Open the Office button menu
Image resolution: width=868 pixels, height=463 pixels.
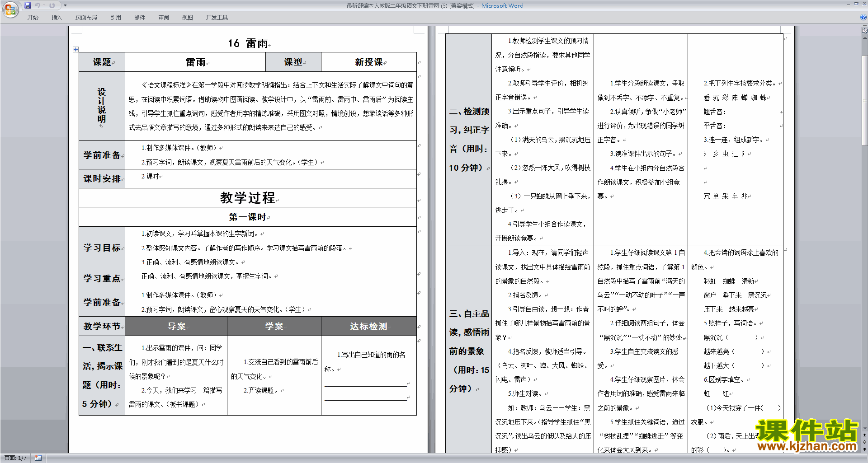point(10,9)
